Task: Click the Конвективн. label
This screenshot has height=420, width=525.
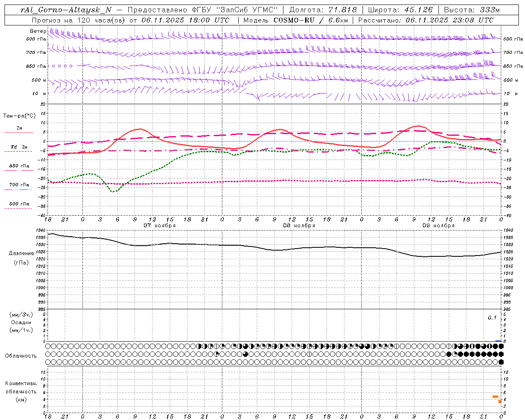Action: pyautogui.click(x=21, y=383)
